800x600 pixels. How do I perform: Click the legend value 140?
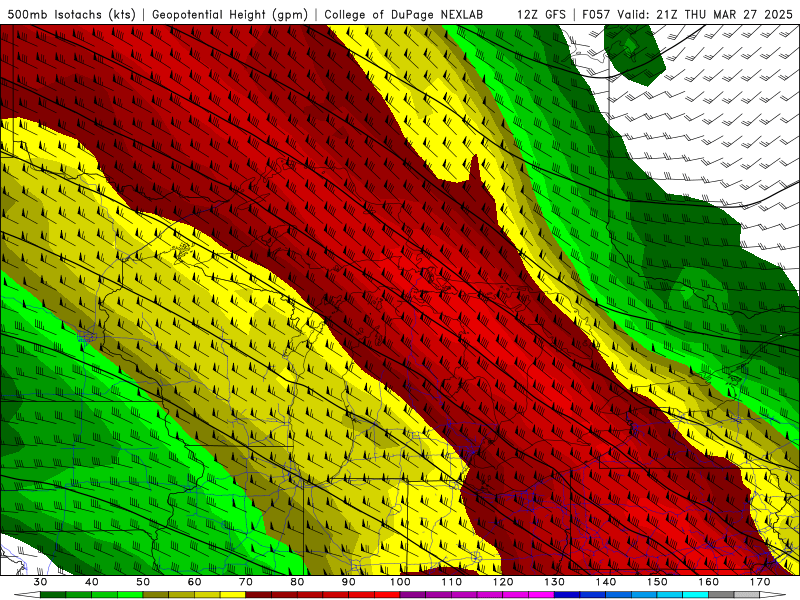(606, 582)
